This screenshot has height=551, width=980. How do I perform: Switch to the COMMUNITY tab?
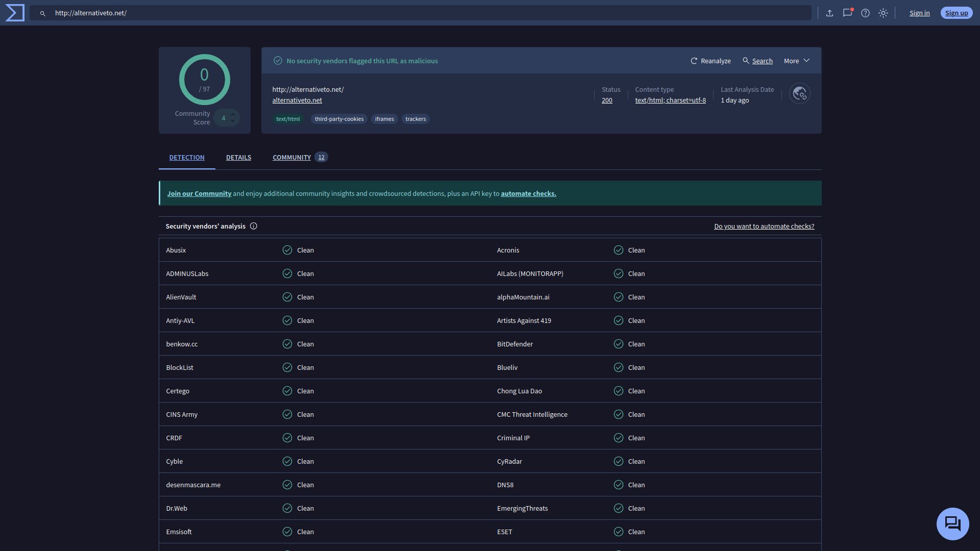tap(291, 157)
